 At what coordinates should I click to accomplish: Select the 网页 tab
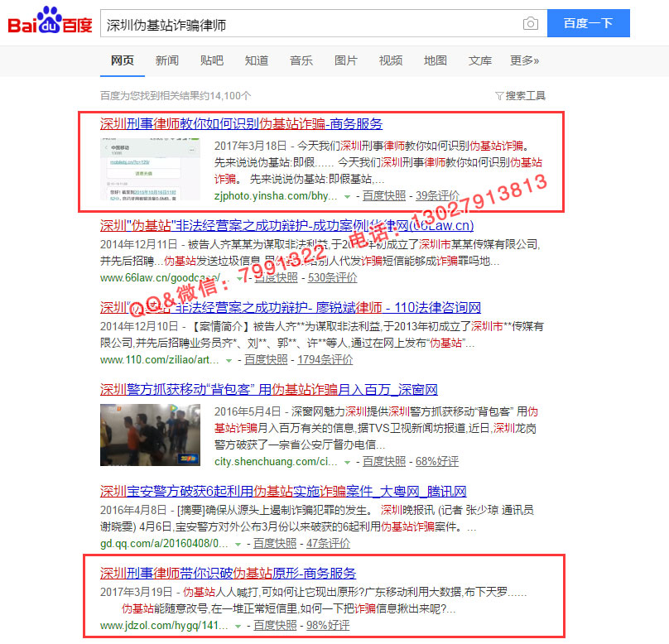click(123, 60)
